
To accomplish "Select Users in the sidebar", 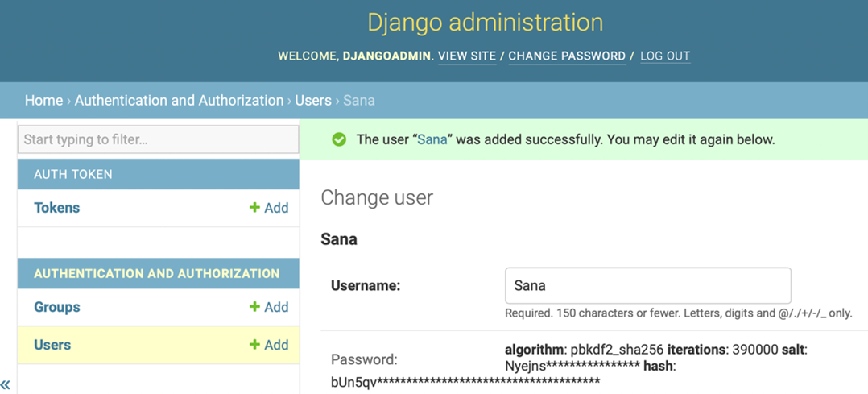I will coord(52,345).
